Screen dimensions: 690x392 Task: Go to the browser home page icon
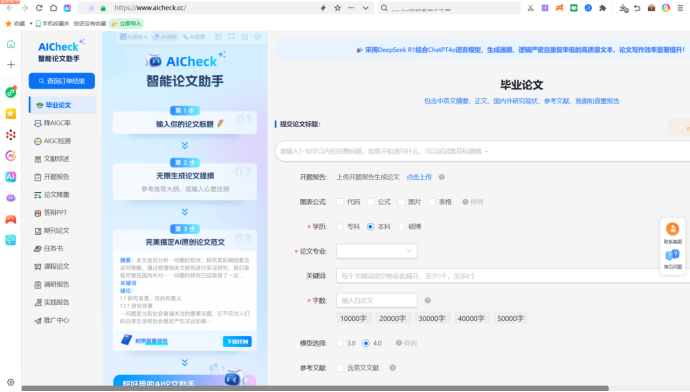53,8
